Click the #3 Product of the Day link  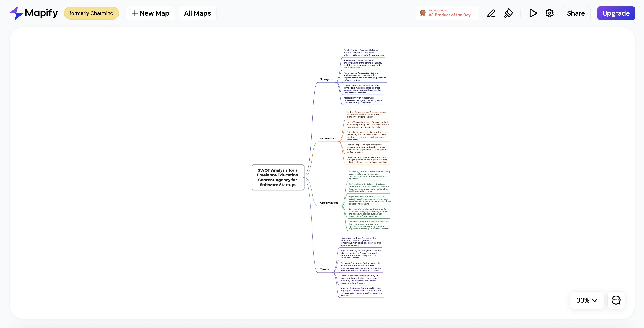pyautogui.click(x=450, y=15)
